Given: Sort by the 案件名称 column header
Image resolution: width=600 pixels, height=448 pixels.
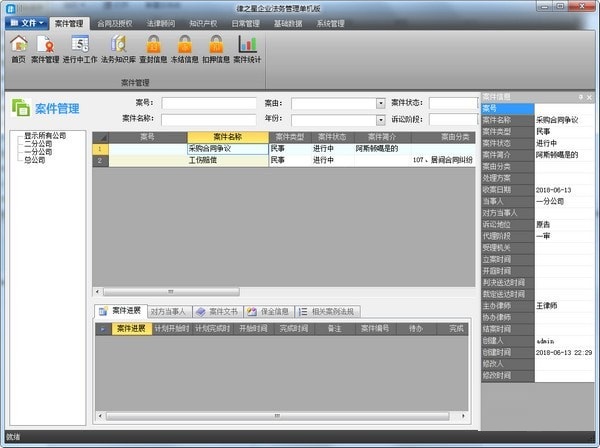Looking at the screenshot, I should 228,137.
